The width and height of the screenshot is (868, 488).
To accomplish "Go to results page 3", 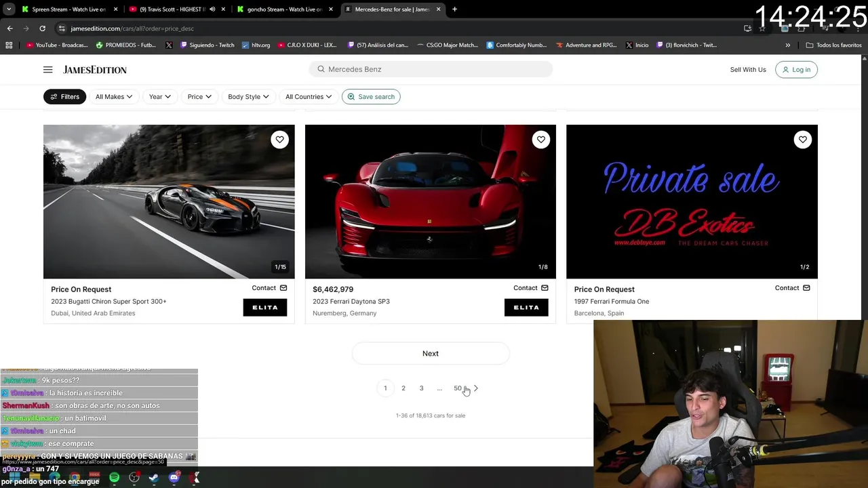I will 421,388.
